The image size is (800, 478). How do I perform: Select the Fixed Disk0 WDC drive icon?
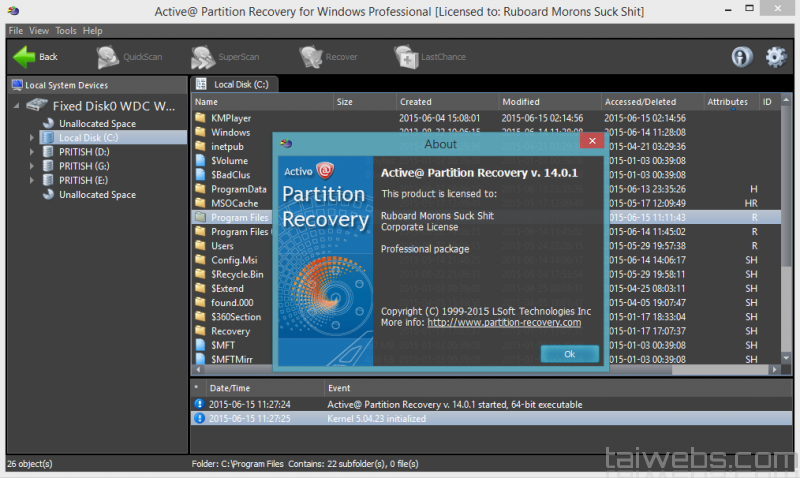click(37, 105)
